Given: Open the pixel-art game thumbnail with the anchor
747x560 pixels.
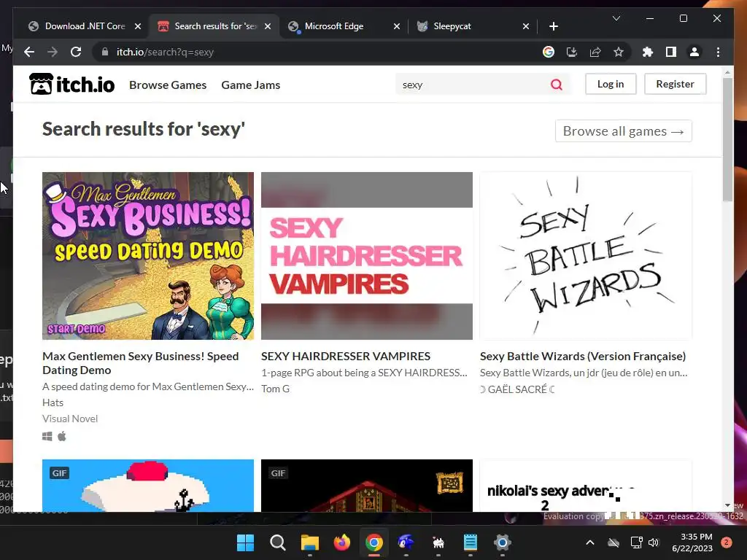Looking at the screenshot, I should (x=148, y=486).
